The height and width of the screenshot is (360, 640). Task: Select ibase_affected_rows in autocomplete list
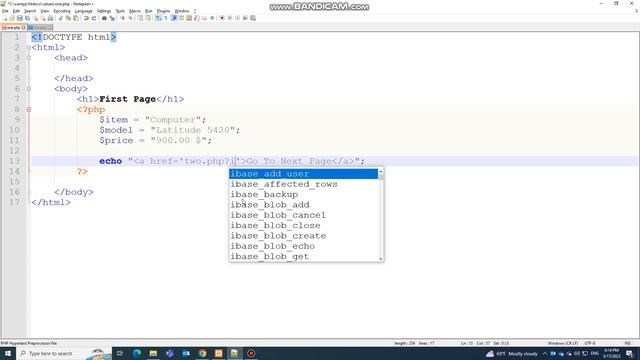(x=304, y=184)
